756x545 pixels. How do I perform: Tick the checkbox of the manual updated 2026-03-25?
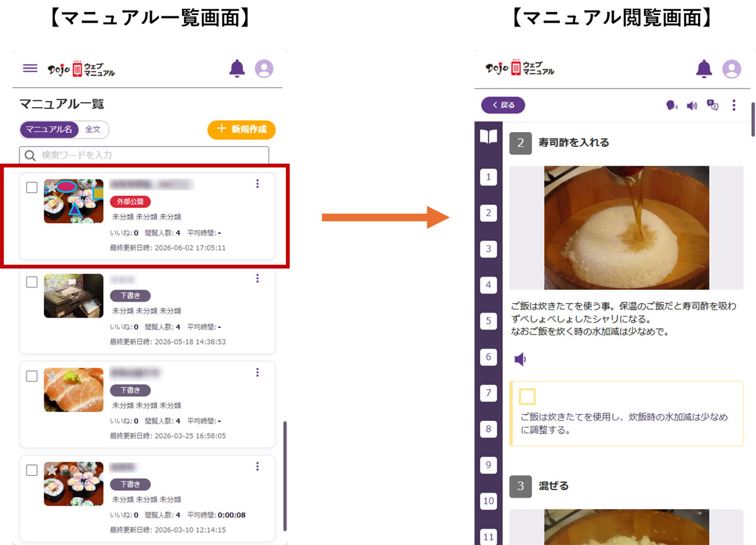[x=31, y=376]
